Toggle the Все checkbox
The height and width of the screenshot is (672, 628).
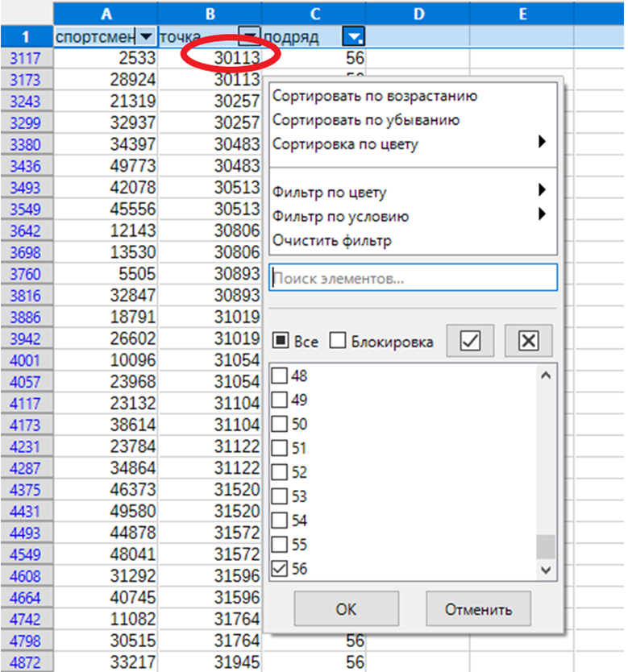281,342
